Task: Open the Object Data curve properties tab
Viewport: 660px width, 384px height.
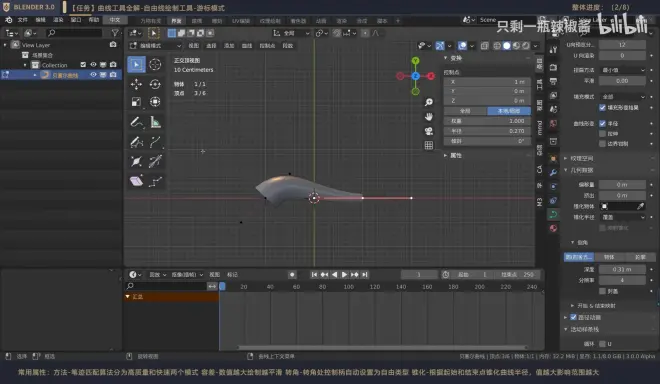Action: coord(553,214)
